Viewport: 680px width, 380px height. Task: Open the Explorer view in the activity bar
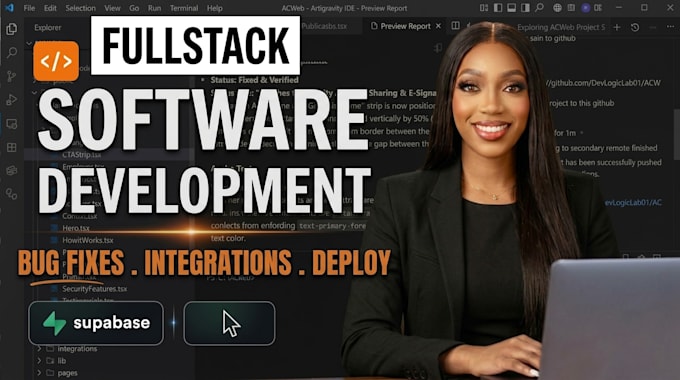pos(12,29)
